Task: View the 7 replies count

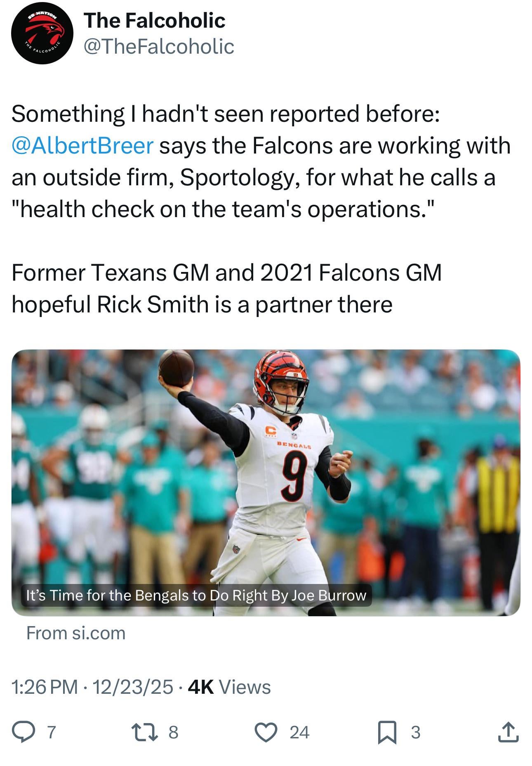Action: point(51,732)
